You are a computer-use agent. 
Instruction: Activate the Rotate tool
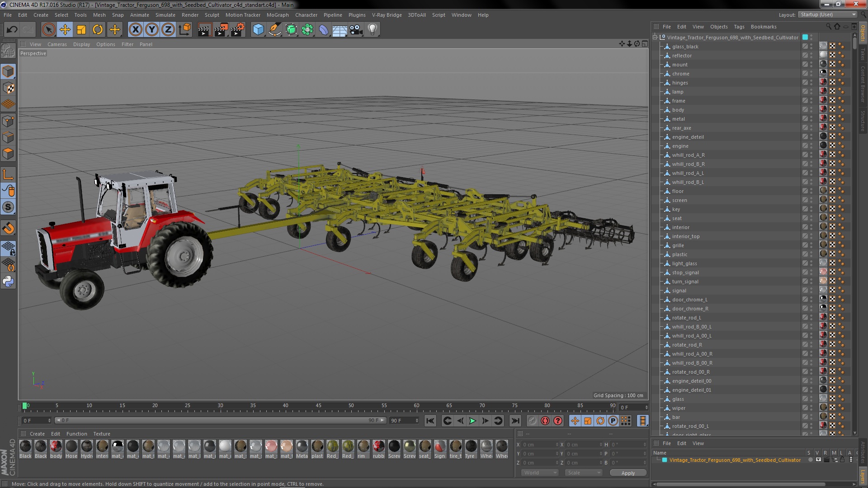click(x=98, y=30)
